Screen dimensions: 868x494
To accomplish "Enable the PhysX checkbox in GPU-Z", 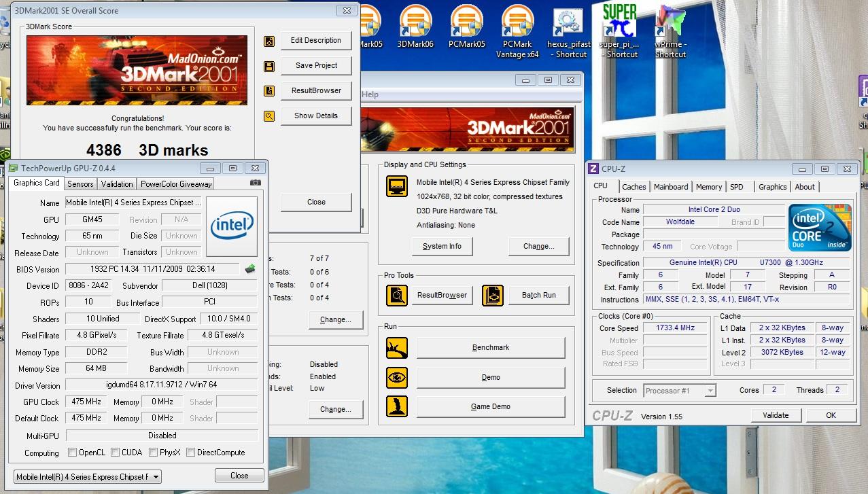I will point(154,453).
